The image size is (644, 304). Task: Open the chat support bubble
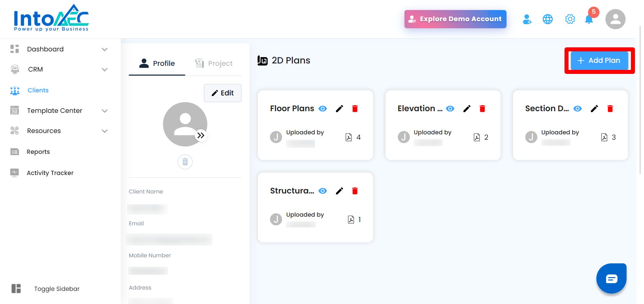pyautogui.click(x=611, y=278)
